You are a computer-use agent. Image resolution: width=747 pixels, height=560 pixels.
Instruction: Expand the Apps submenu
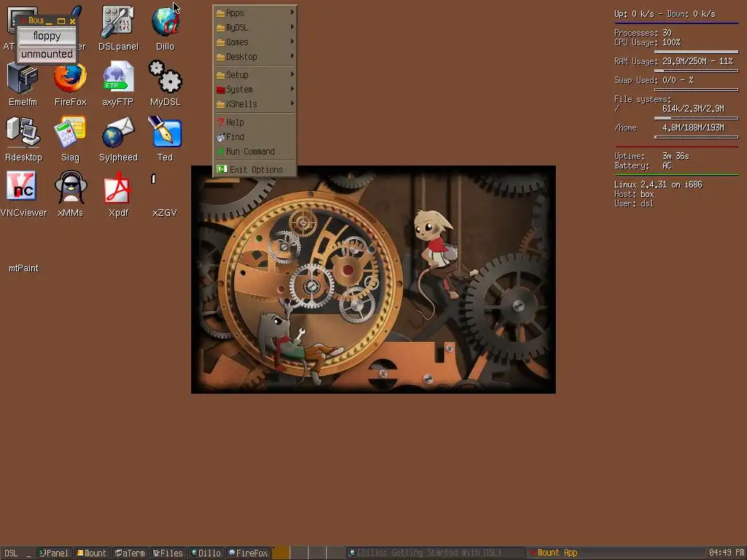coord(255,13)
